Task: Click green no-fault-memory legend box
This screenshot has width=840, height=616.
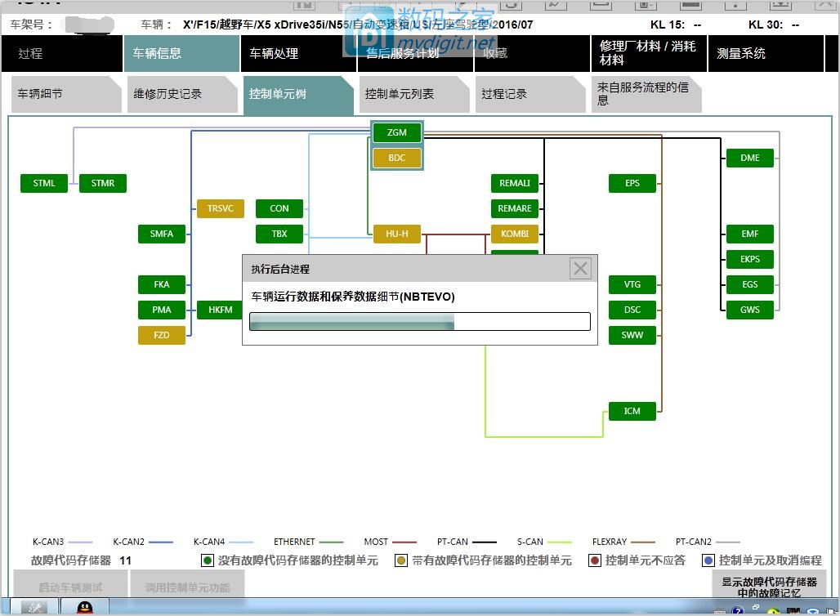Action: point(208,560)
